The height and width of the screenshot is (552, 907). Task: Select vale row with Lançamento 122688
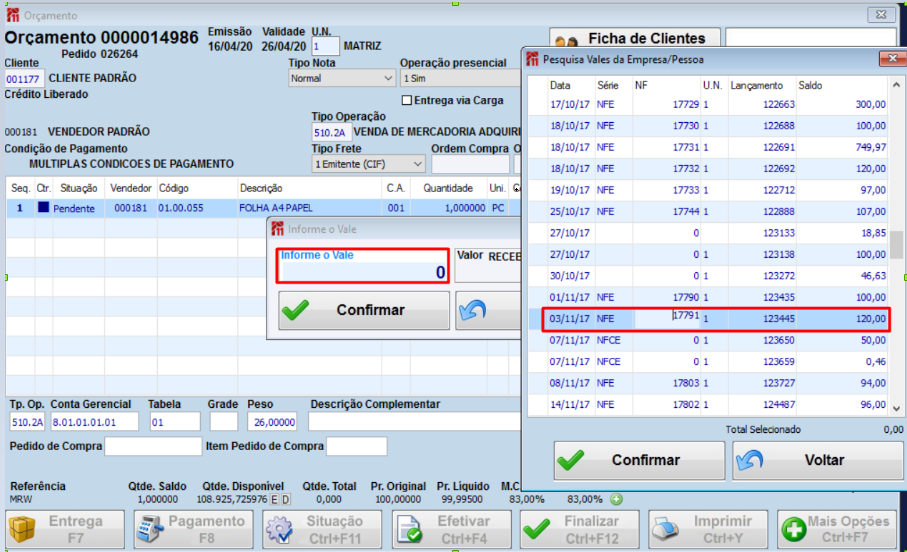(709, 126)
